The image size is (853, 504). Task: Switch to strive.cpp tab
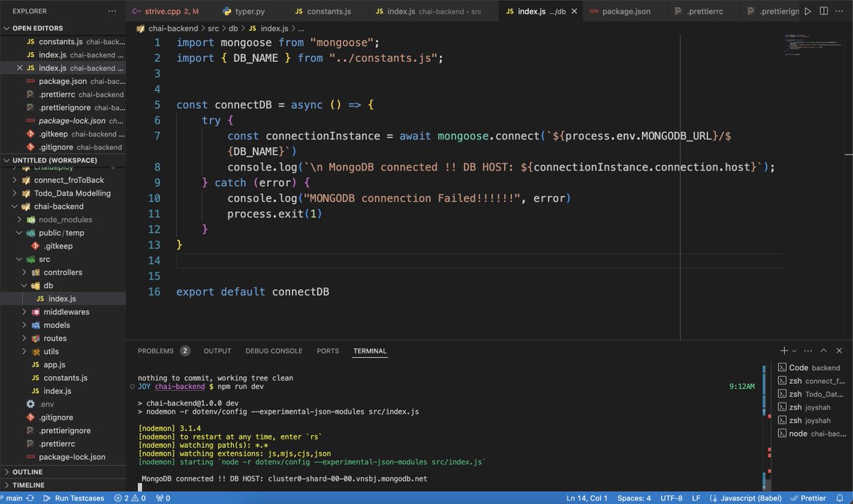pyautogui.click(x=171, y=11)
